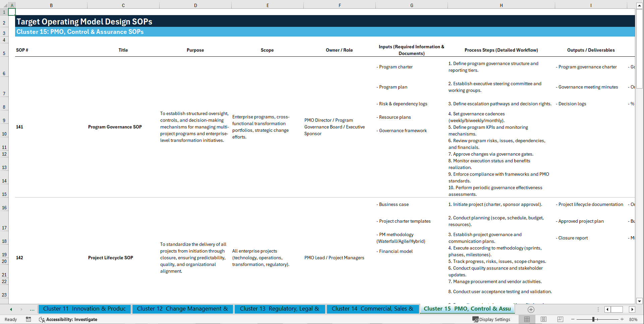Select cell containing Program Governance SOP
This screenshot has width=644, height=324.
tap(115, 127)
